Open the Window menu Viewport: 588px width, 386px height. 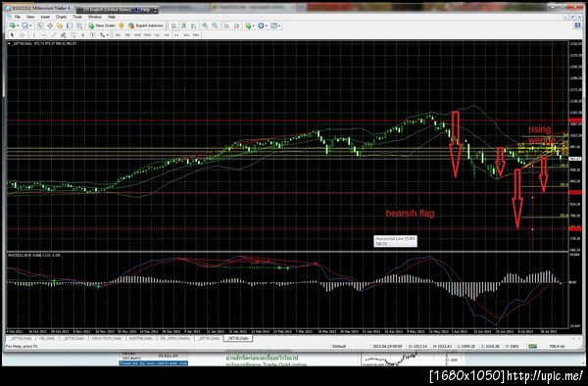click(x=94, y=17)
